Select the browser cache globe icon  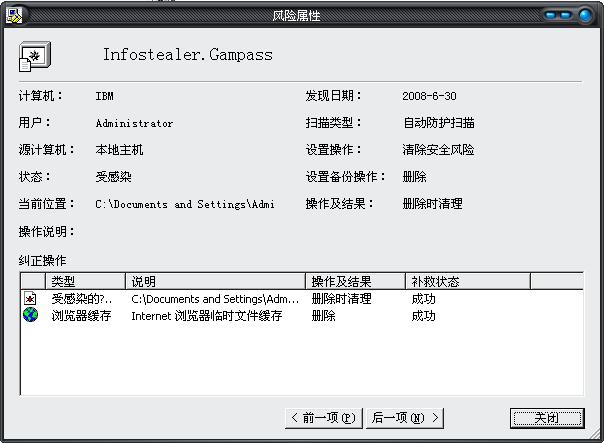pyautogui.click(x=30, y=315)
